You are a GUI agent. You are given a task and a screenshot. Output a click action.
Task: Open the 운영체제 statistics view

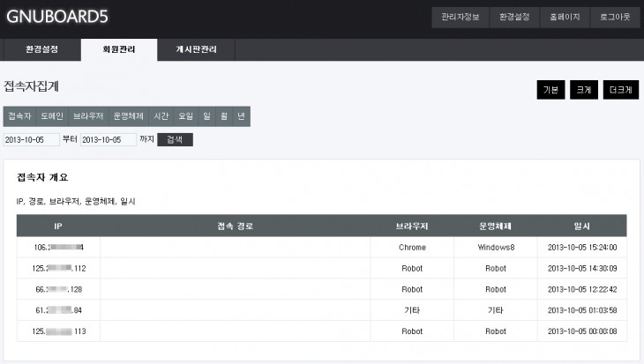coord(129,116)
